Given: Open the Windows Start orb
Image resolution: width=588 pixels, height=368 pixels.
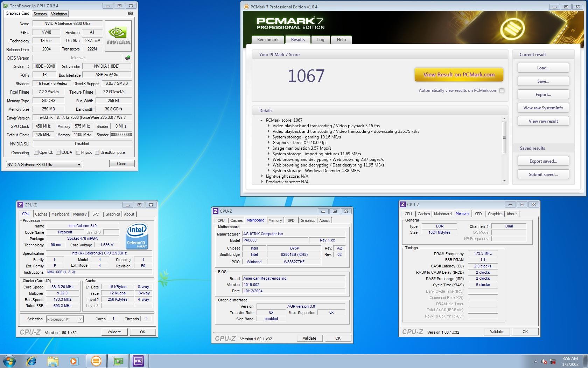Looking at the screenshot, I should coord(9,361).
